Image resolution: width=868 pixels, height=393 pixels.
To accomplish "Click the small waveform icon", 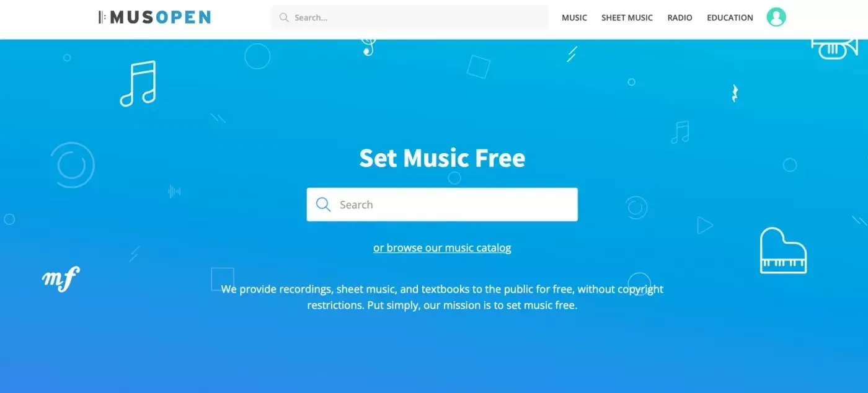I will click(174, 192).
